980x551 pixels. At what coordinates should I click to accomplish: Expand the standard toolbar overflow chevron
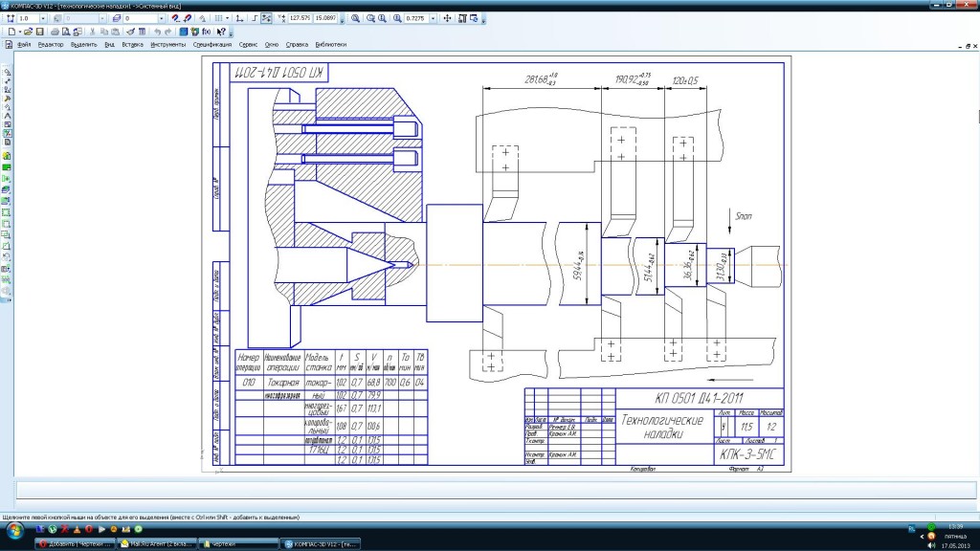tap(231, 33)
